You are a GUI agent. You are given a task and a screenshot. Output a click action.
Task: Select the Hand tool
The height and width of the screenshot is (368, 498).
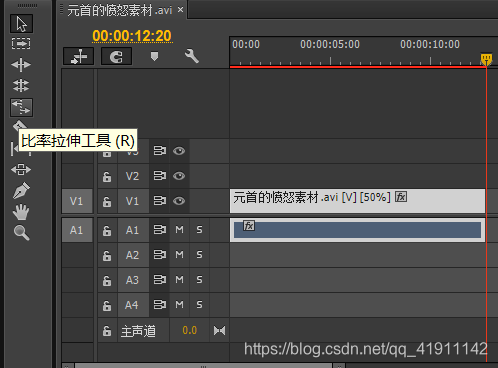pyautogui.click(x=21, y=212)
